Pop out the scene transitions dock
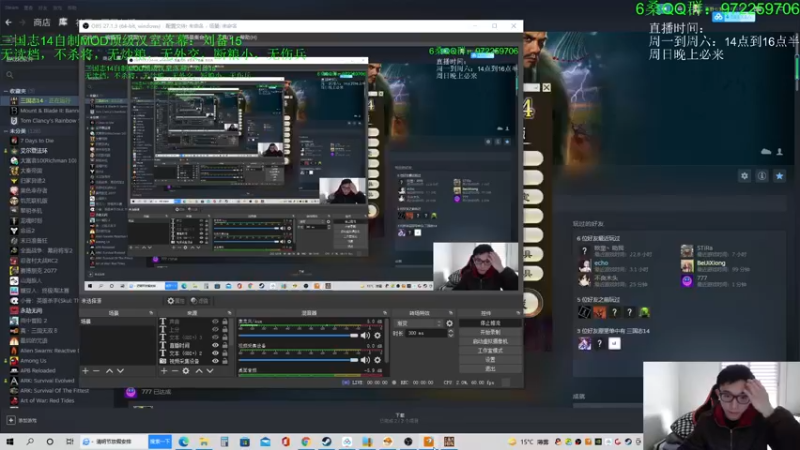Viewport: 800px width, 450px height. pyautogui.click(x=451, y=313)
